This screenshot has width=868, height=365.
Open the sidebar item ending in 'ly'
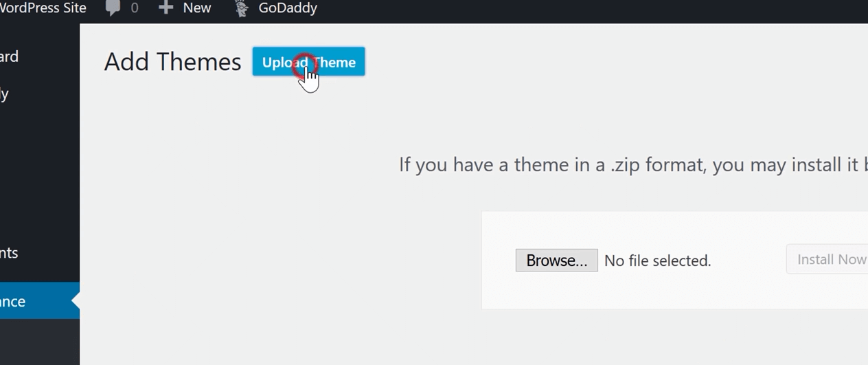pos(4,94)
